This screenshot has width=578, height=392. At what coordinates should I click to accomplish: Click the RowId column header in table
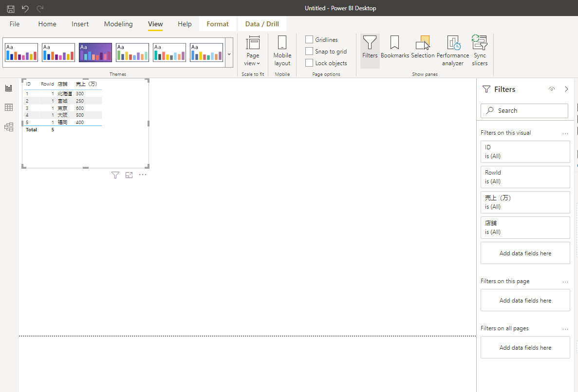coord(47,84)
